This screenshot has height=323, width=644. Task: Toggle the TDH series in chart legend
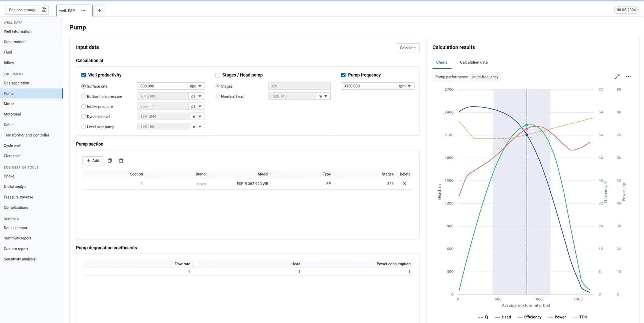coord(580,317)
